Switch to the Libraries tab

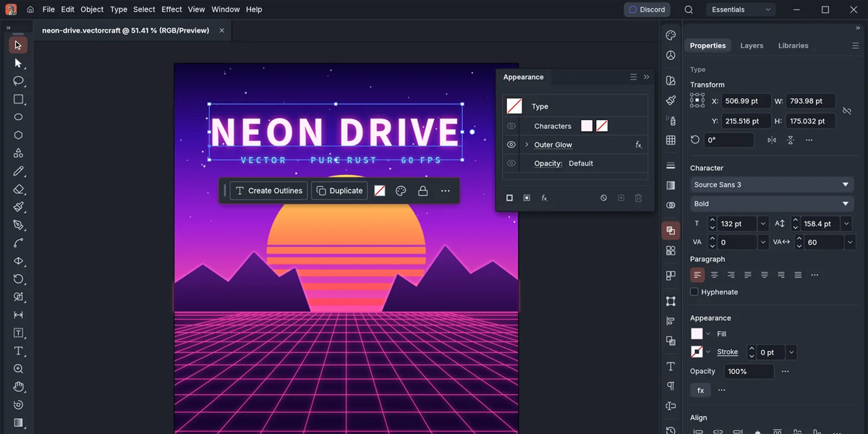point(793,46)
